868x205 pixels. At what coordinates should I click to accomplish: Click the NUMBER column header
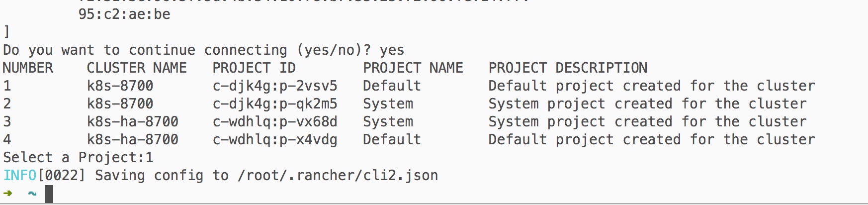click(x=28, y=68)
